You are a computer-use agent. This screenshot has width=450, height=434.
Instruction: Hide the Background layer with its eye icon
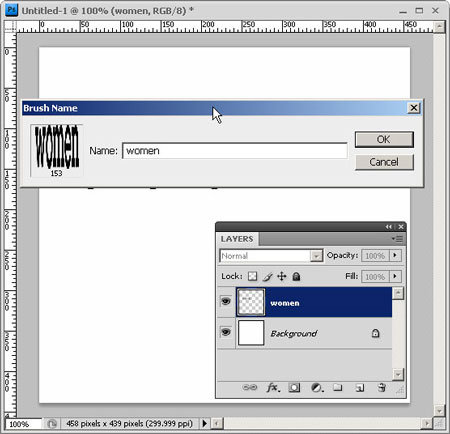click(226, 332)
